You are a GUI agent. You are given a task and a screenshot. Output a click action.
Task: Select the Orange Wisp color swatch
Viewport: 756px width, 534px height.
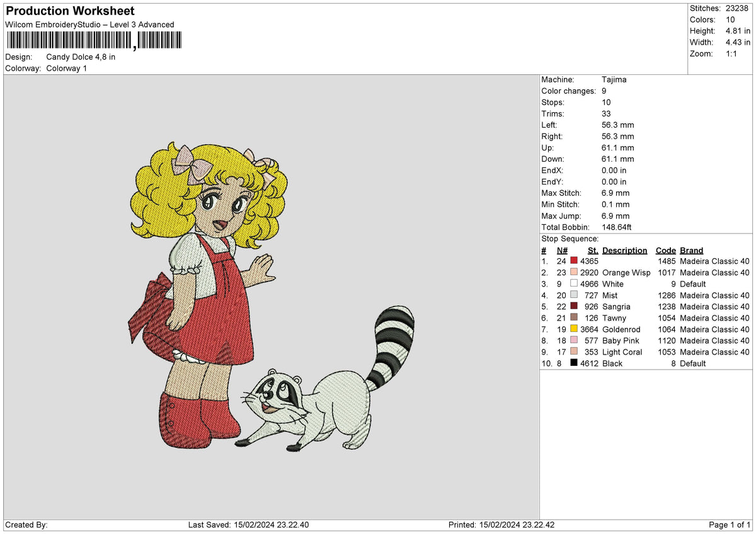574,272
